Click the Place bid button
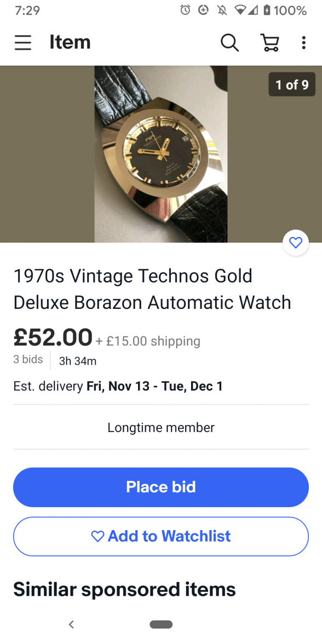Viewport: 322px width, 644px height. [161, 487]
